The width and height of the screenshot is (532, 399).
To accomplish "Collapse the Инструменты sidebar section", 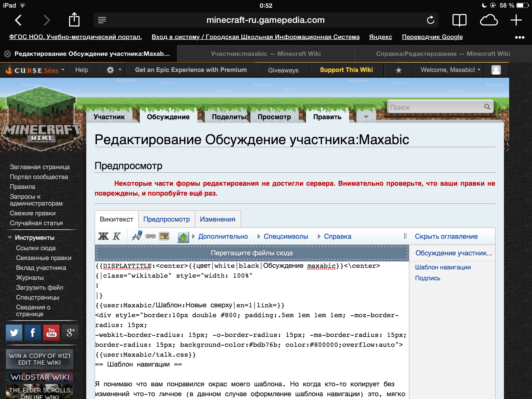I will pyautogui.click(x=10, y=237).
